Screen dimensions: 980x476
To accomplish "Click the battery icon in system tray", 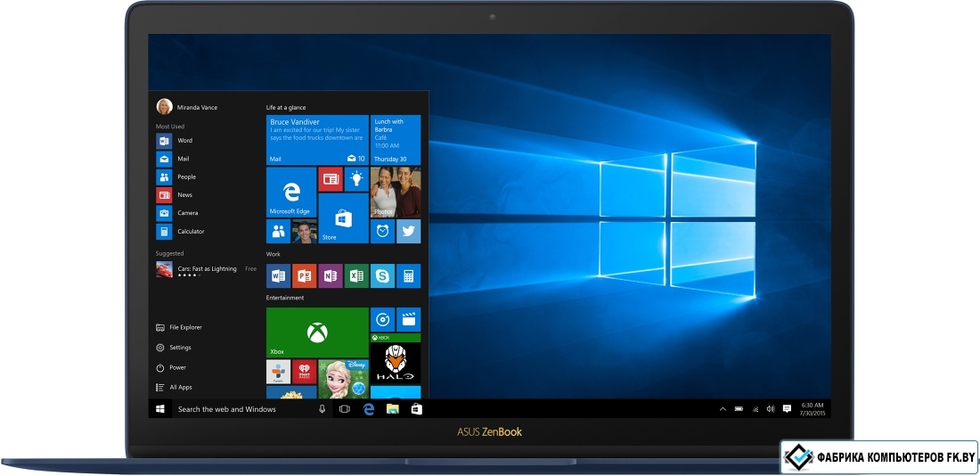I will tap(739, 409).
